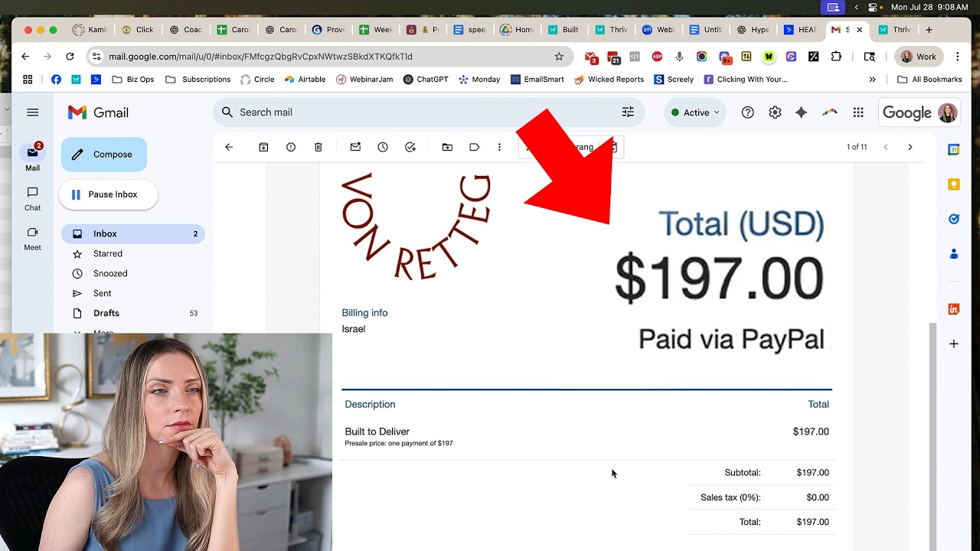
Task: Click the Google account avatar
Action: [x=947, y=112]
